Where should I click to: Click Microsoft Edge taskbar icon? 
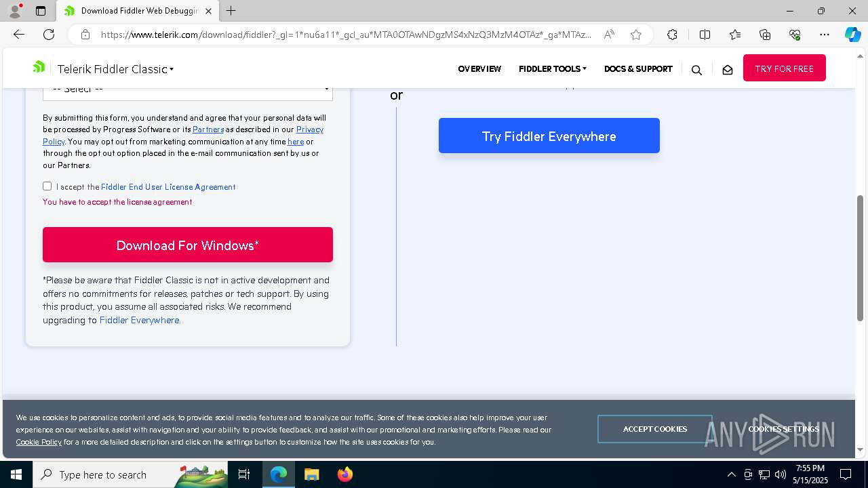pyautogui.click(x=279, y=474)
